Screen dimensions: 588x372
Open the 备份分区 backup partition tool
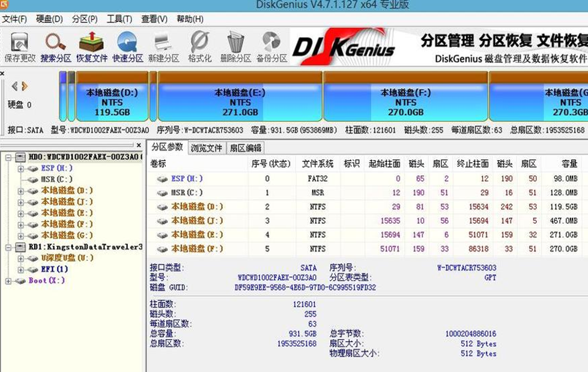pyautogui.click(x=271, y=42)
